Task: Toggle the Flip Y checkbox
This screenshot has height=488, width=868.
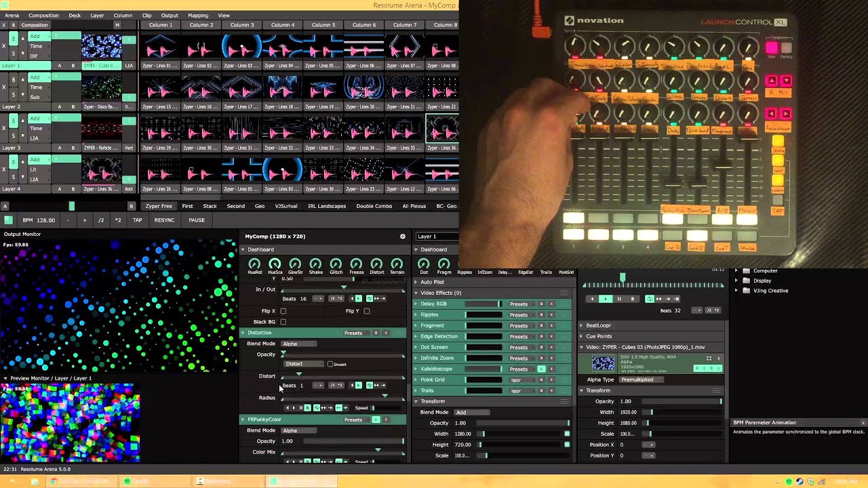Action: tap(366, 311)
